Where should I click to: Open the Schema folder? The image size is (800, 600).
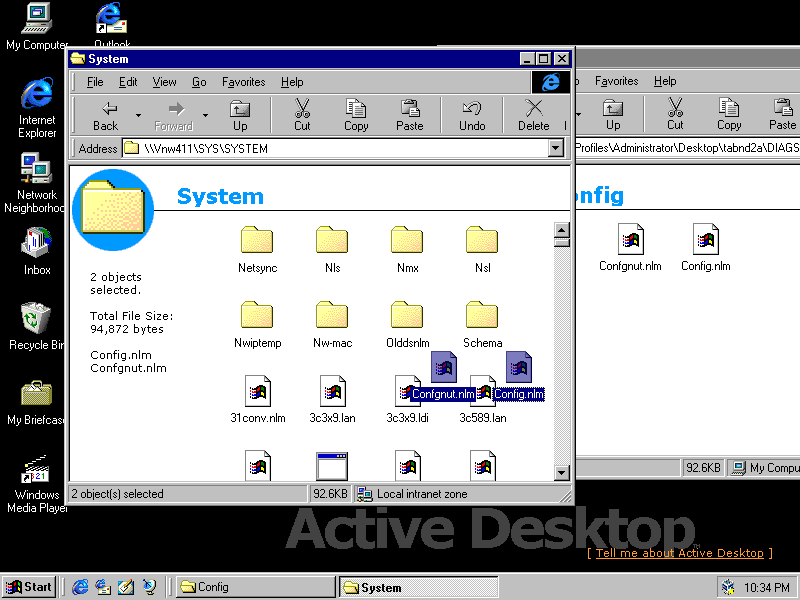482,325
